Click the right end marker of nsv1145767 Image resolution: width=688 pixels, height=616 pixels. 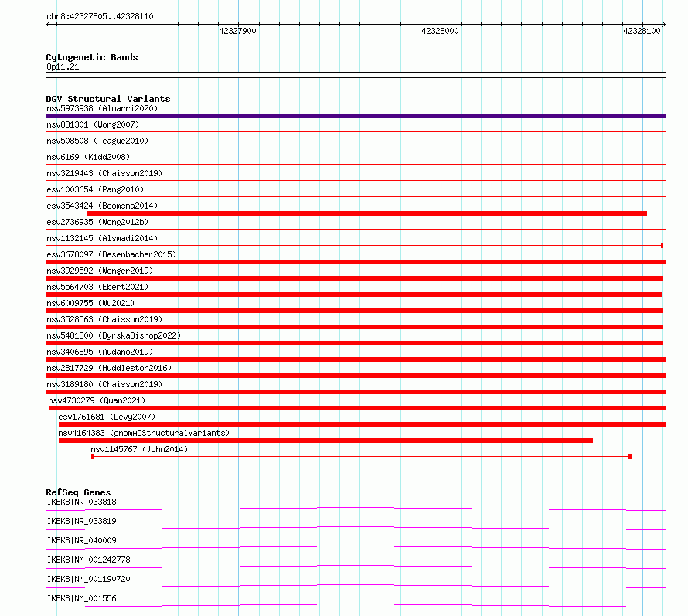pos(630,457)
